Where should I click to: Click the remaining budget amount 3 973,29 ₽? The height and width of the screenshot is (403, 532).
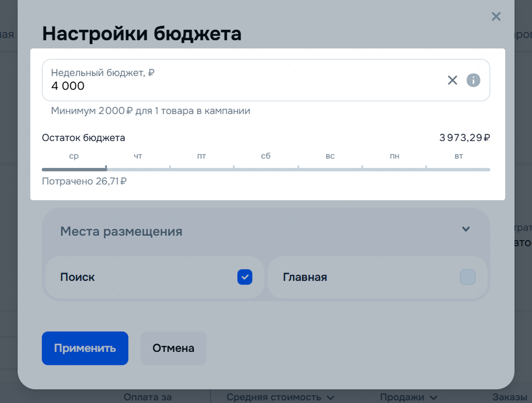(464, 138)
